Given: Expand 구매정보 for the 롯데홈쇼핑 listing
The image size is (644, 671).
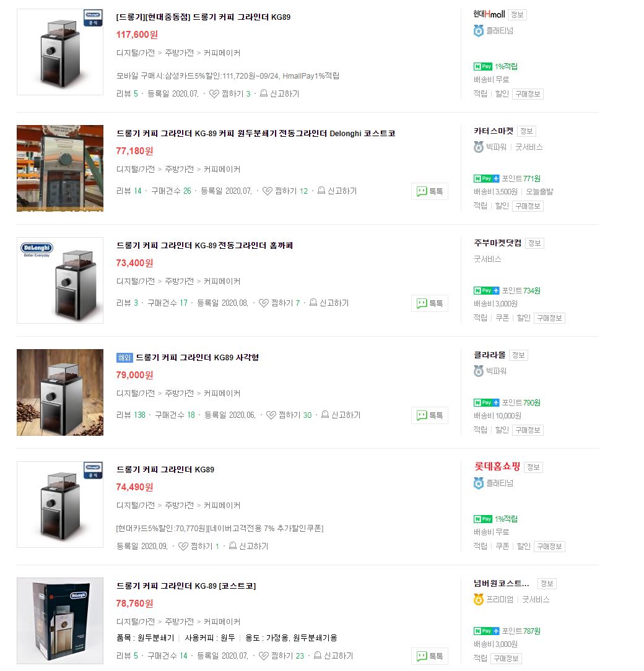Looking at the screenshot, I should coord(549,547).
